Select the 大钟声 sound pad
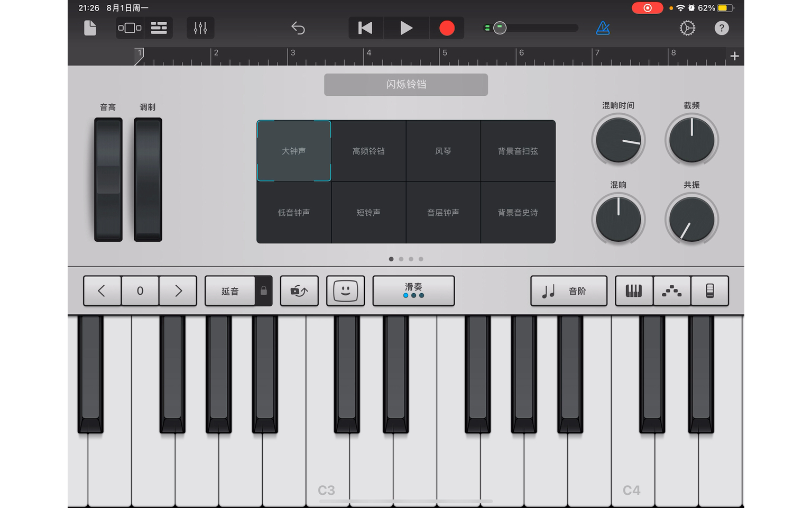 (294, 151)
